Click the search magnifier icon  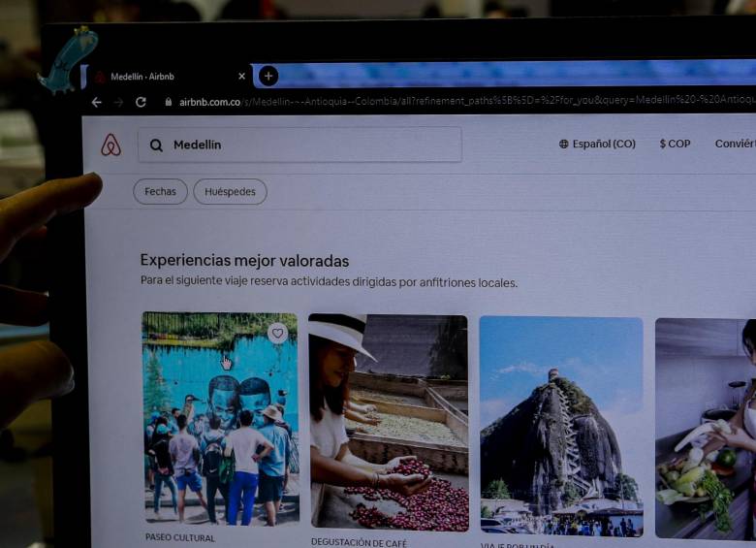pyautogui.click(x=156, y=145)
